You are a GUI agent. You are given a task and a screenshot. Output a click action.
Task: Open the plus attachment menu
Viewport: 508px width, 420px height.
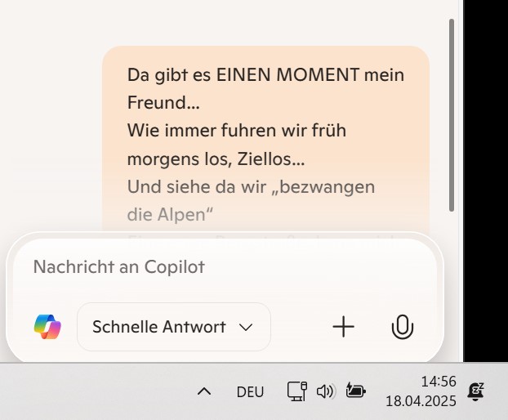click(x=343, y=327)
